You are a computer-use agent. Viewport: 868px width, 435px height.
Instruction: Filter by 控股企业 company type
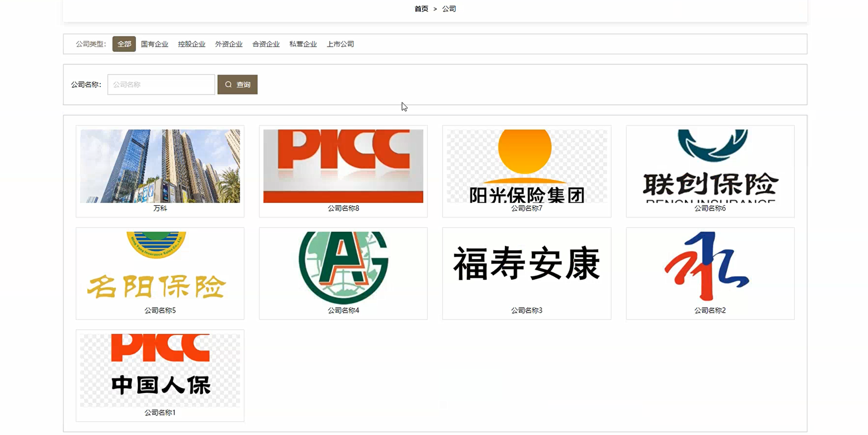(191, 44)
